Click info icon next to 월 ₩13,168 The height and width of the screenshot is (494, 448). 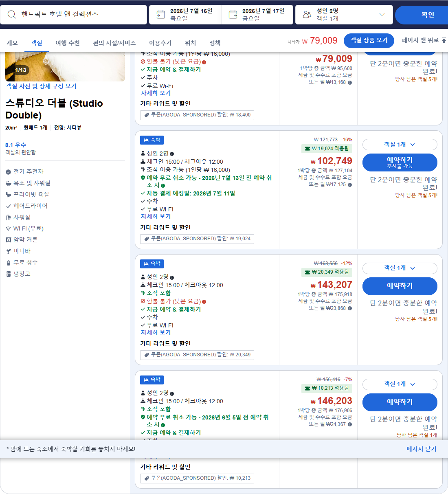(350, 83)
